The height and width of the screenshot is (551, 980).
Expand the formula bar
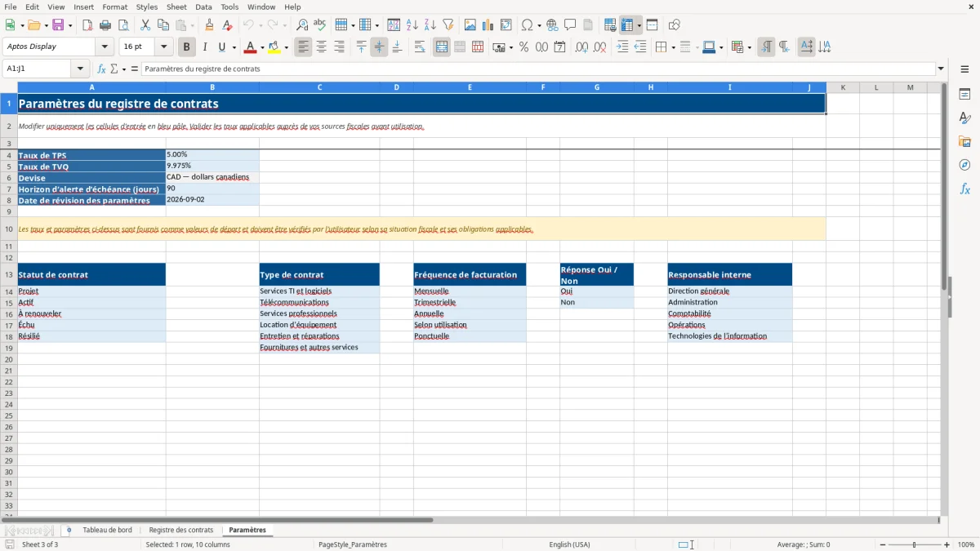pyautogui.click(x=941, y=69)
